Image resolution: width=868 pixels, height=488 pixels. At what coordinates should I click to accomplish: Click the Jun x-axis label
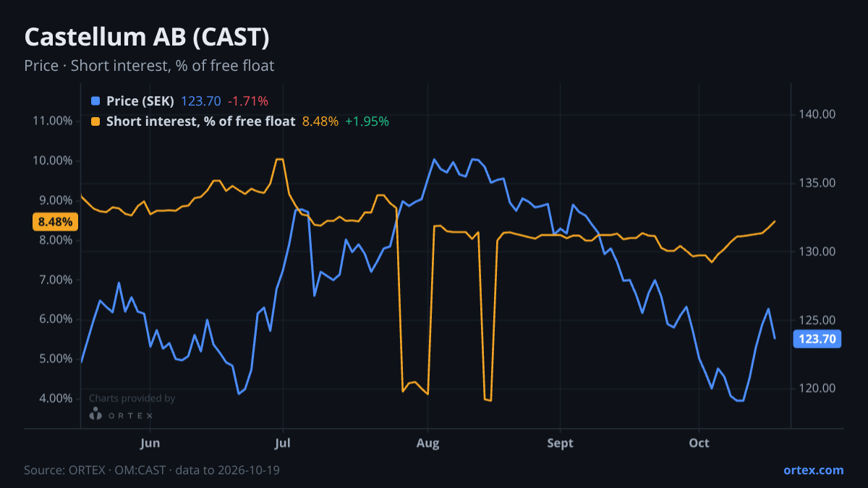pos(150,442)
